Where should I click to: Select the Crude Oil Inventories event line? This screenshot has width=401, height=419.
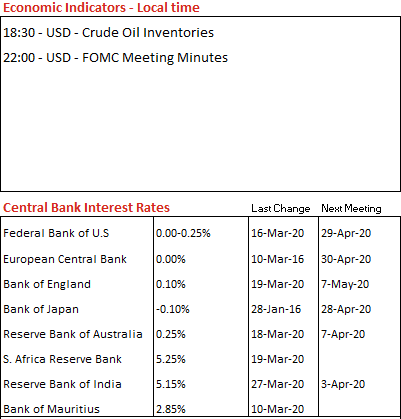click(108, 33)
